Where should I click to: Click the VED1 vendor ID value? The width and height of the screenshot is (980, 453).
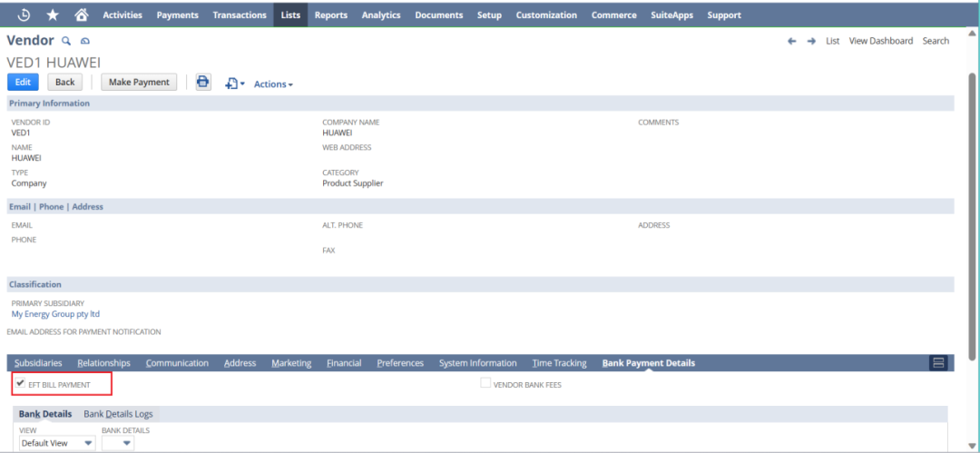21,133
